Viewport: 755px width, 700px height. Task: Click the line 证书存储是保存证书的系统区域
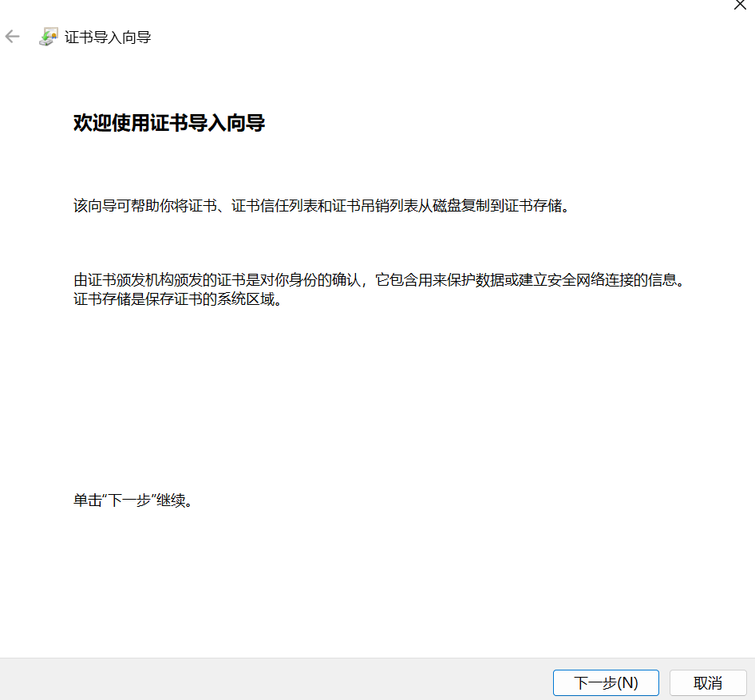pyautogui.click(x=178, y=301)
